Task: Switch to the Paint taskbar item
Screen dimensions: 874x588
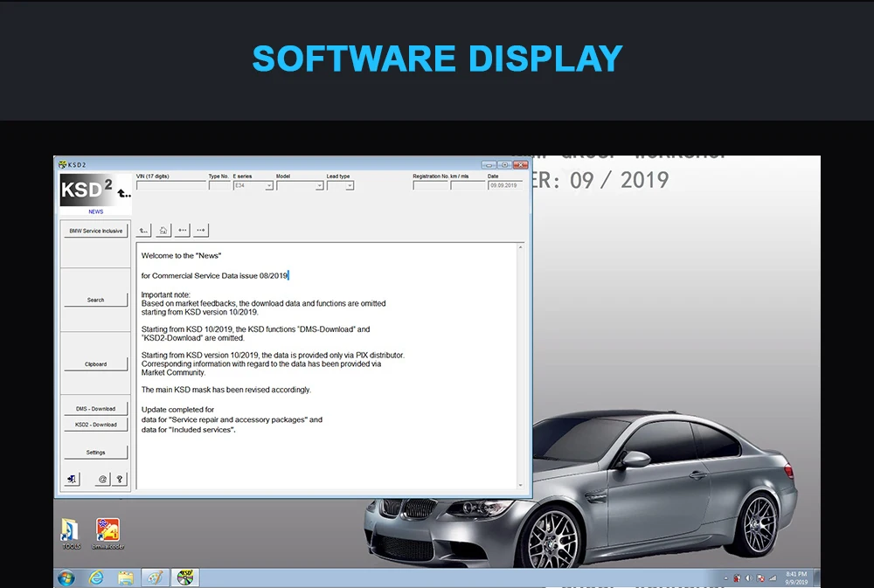Action: click(155, 578)
